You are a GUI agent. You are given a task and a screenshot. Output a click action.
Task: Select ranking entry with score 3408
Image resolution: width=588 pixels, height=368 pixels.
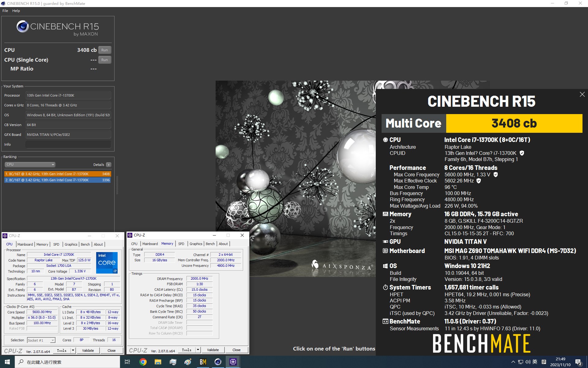point(58,174)
